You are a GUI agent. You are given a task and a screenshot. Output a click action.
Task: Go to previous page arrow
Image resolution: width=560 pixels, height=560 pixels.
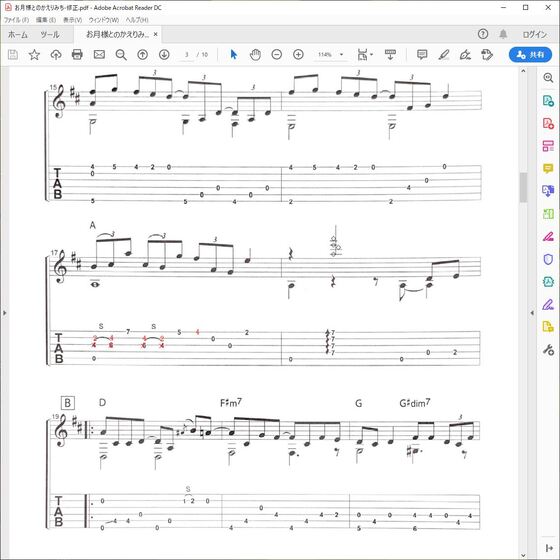(x=142, y=55)
